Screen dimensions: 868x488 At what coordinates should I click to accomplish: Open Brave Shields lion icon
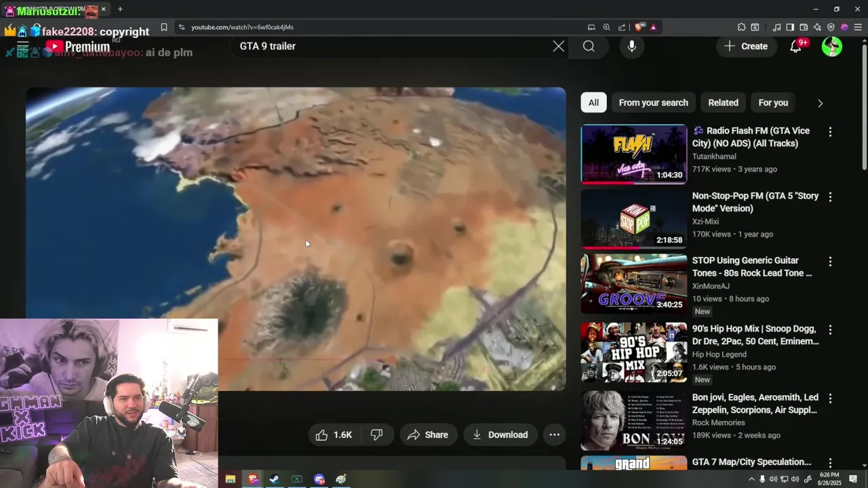click(x=639, y=27)
